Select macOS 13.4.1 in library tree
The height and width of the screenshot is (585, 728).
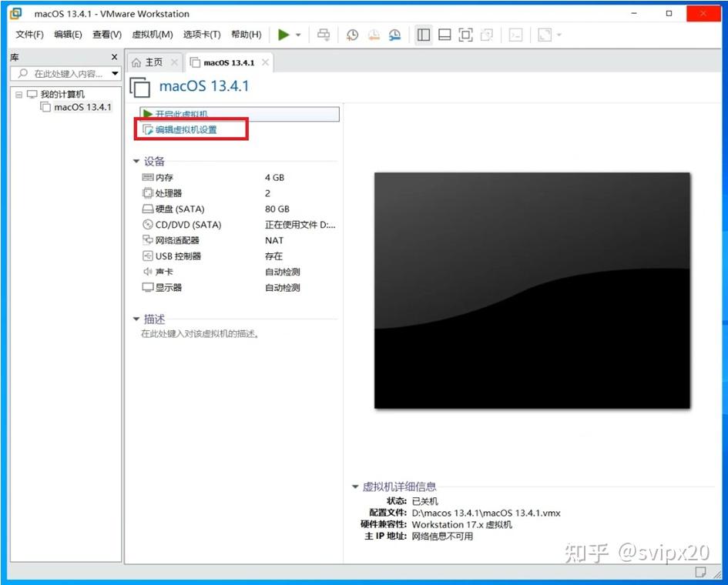point(82,107)
